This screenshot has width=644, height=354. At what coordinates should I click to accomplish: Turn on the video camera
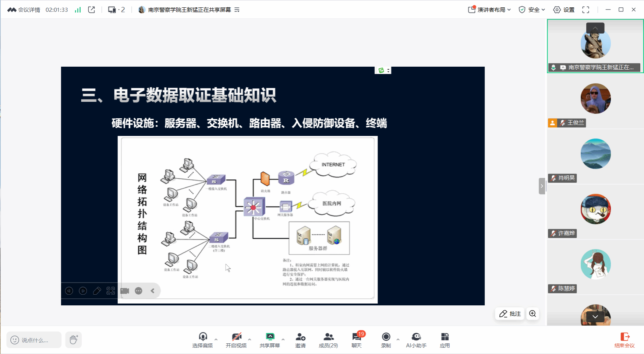pyautogui.click(x=236, y=340)
